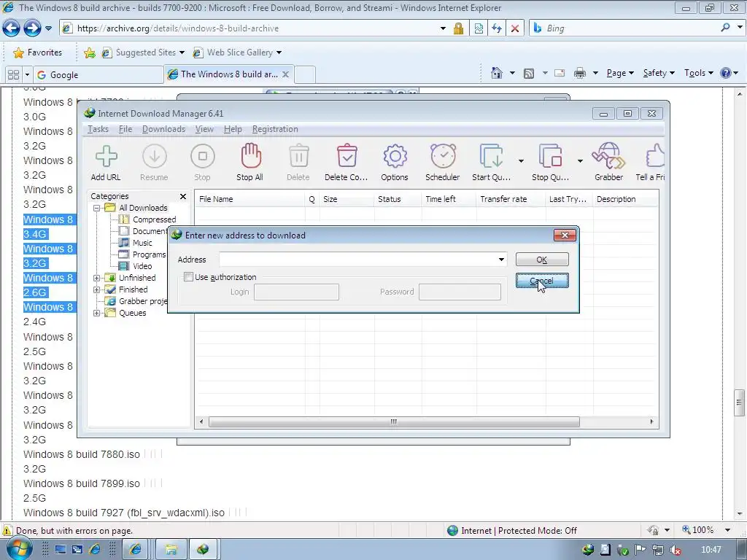Open the IE Safety menu dropdown
This screenshot has height=560, width=747.
click(x=659, y=73)
